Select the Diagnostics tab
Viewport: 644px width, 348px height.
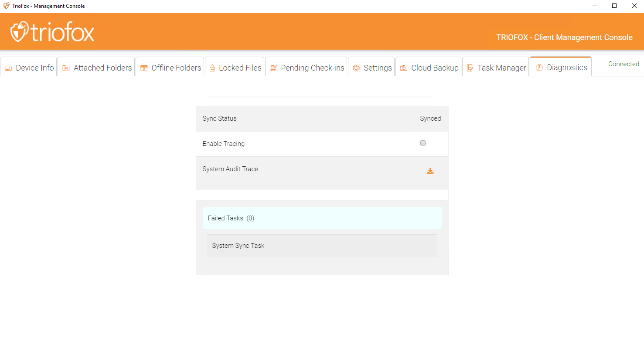pyautogui.click(x=561, y=68)
